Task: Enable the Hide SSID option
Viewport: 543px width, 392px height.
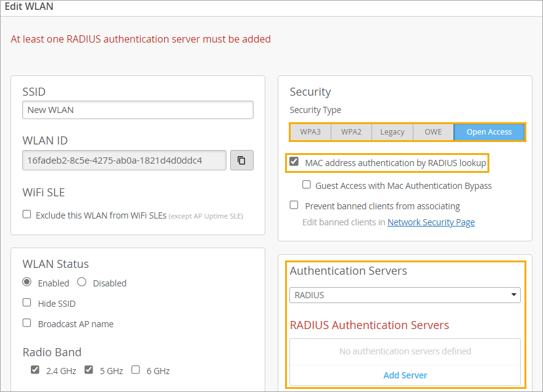Action: pos(27,303)
